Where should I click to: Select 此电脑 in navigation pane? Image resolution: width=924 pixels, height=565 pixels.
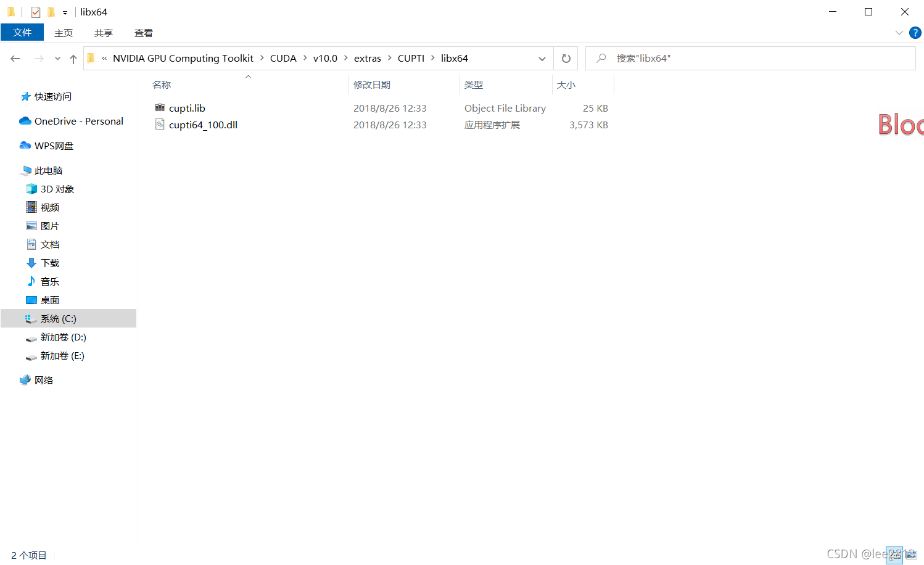(48, 170)
